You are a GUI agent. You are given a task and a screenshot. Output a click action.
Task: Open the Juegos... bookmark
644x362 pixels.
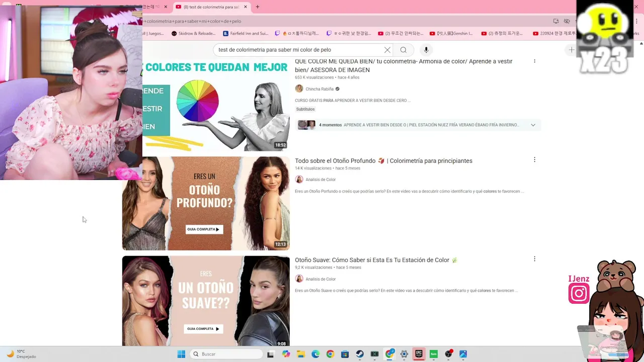(x=153, y=34)
